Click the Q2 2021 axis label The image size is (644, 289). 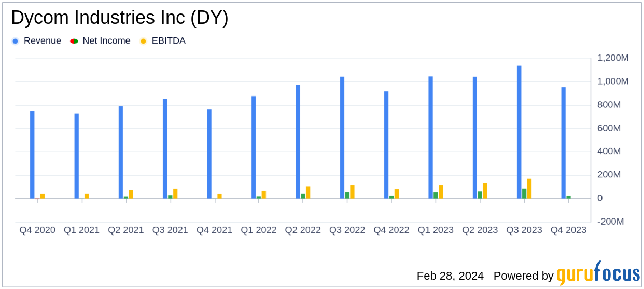coord(126,230)
